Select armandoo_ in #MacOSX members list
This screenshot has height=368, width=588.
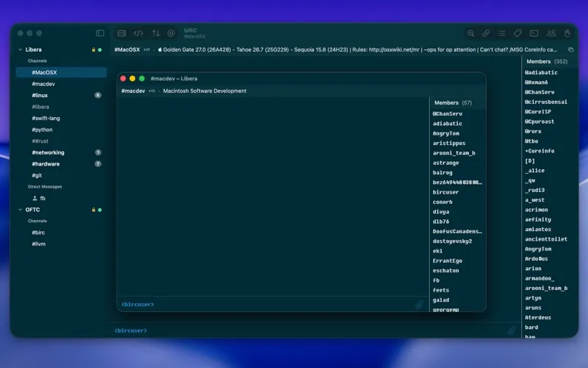coord(539,278)
